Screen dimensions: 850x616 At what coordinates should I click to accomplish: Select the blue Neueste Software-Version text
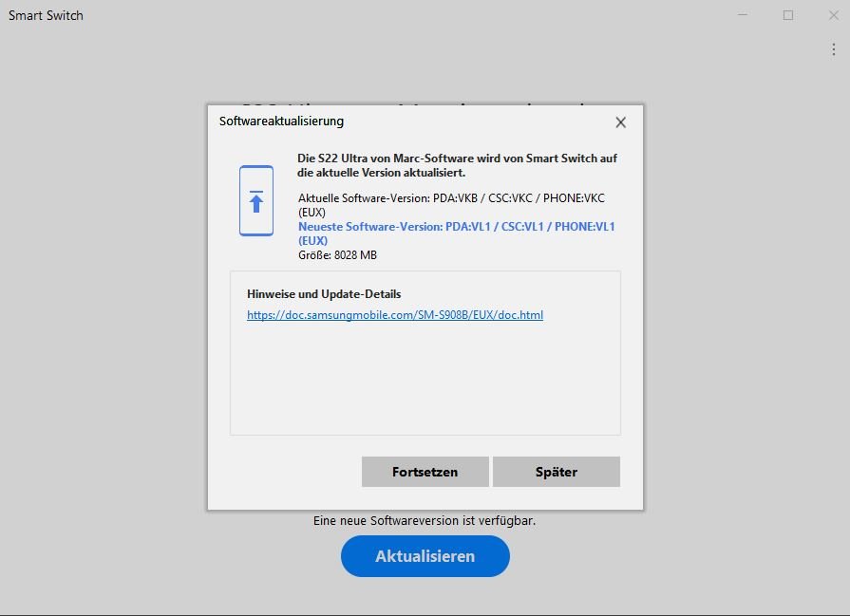click(456, 227)
